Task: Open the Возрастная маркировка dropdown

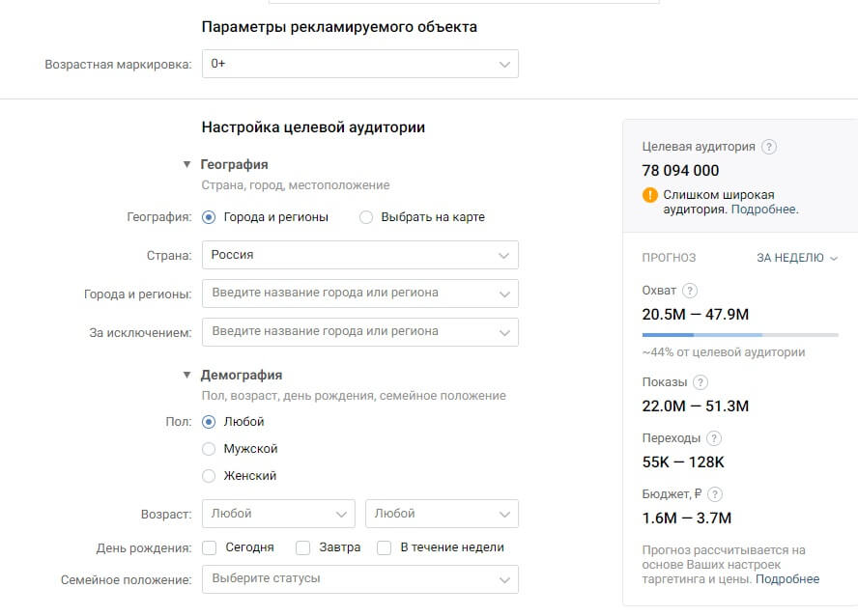Action: 360,64
